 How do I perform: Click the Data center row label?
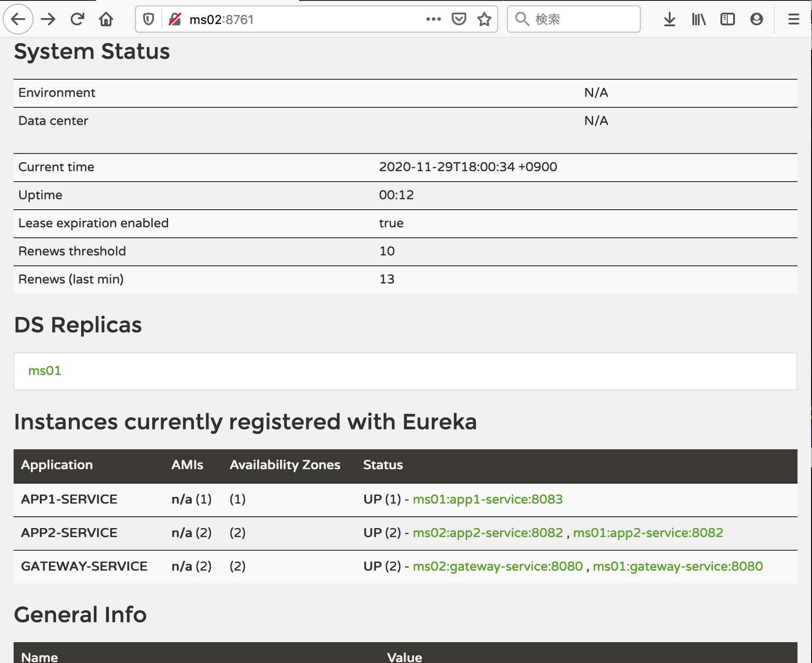click(53, 121)
